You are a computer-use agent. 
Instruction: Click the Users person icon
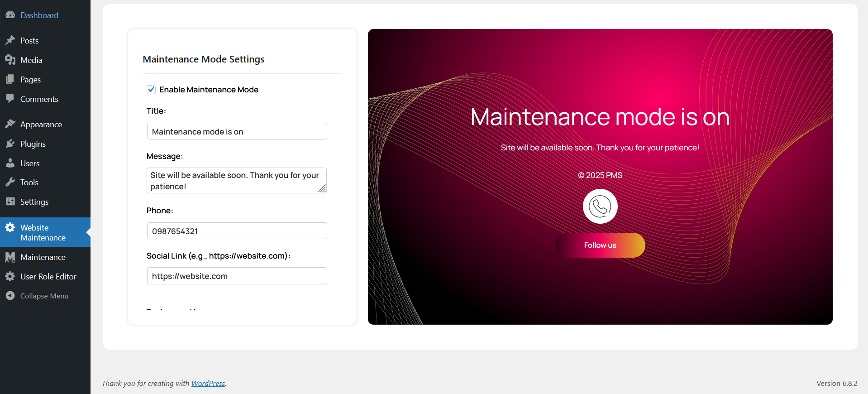pos(10,163)
